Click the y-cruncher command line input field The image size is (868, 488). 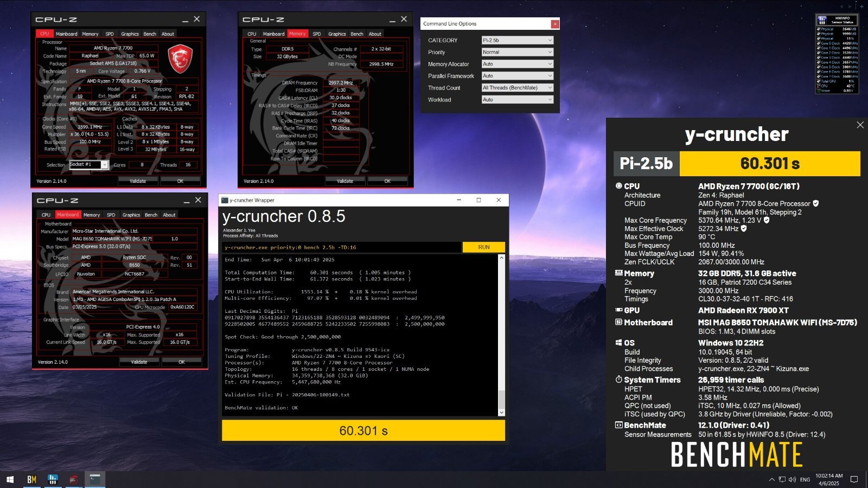(342, 247)
